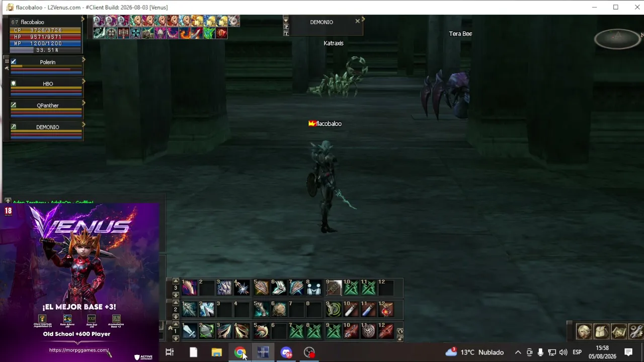
Task: Click the 33.51% experience bar
Action: tap(46, 50)
